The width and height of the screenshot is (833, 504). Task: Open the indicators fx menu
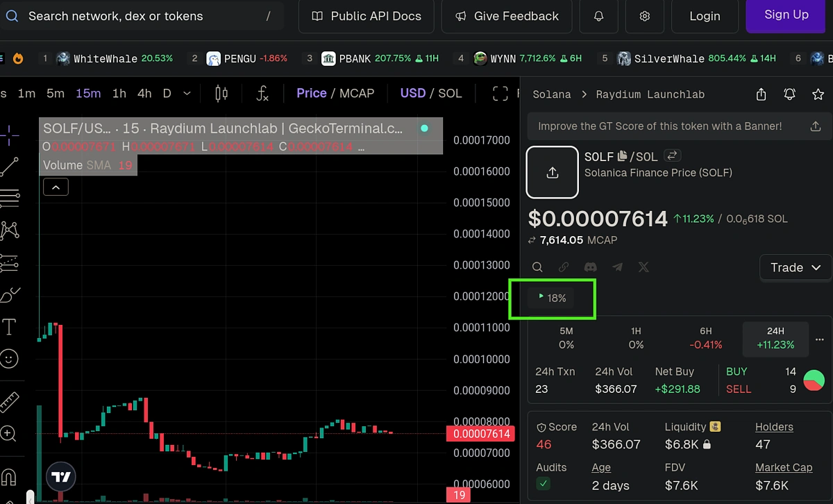pyautogui.click(x=262, y=92)
